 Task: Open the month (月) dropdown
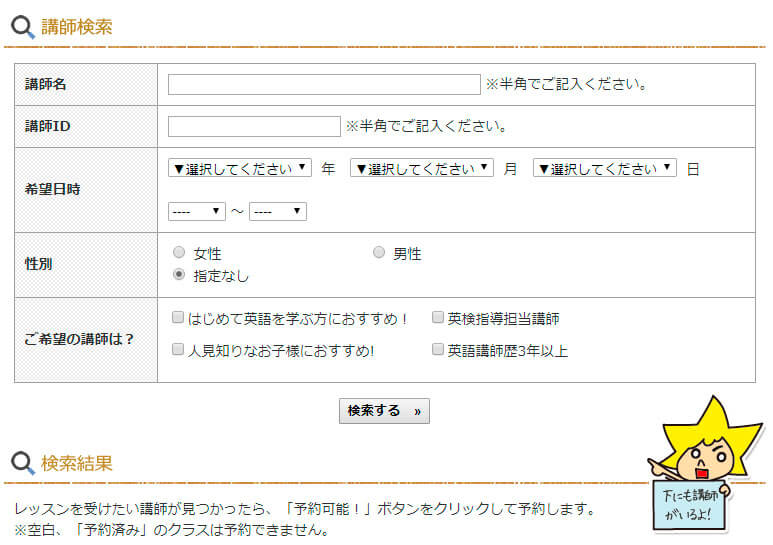point(421,168)
